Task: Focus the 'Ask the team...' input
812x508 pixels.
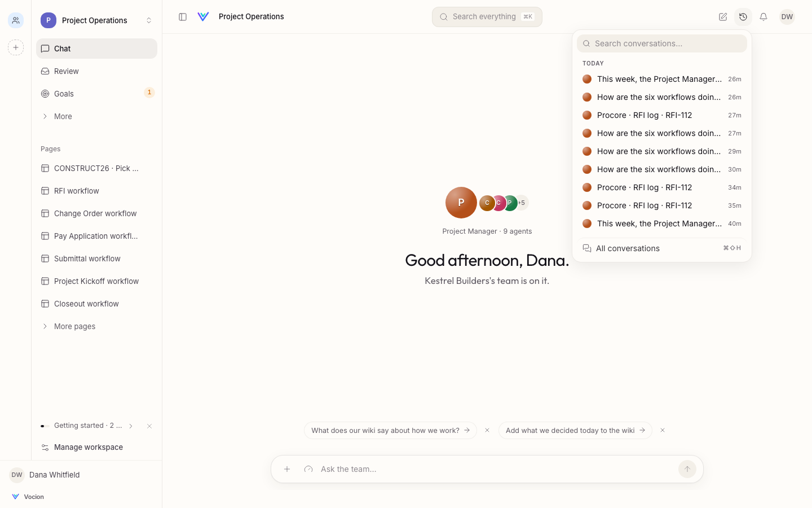Action: pyautogui.click(x=496, y=469)
